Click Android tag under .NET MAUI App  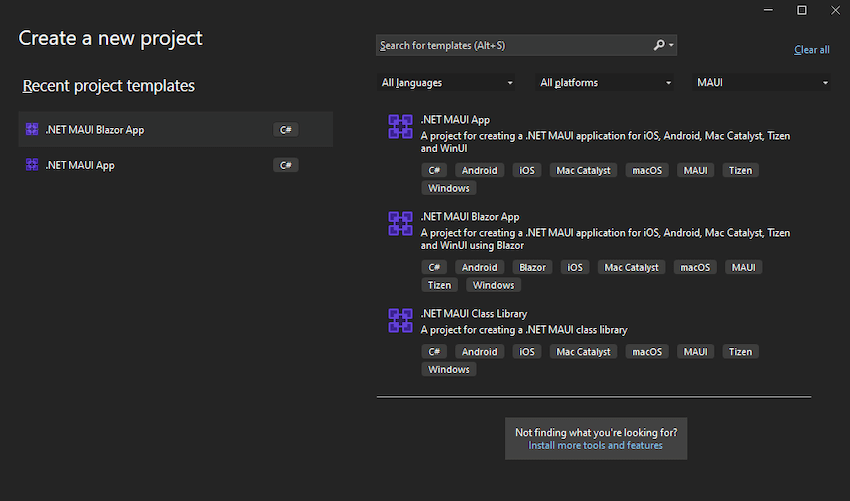click(479, 170)
